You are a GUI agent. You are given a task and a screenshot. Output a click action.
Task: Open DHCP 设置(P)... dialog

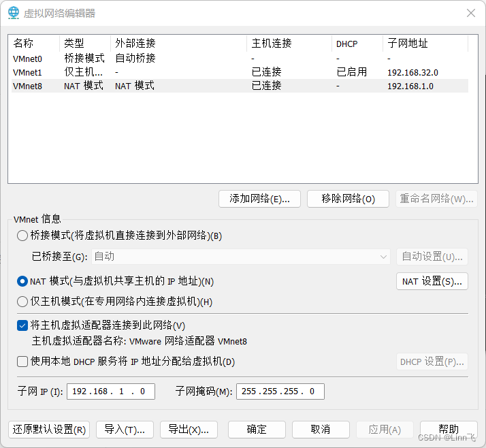tap(432, 362)
